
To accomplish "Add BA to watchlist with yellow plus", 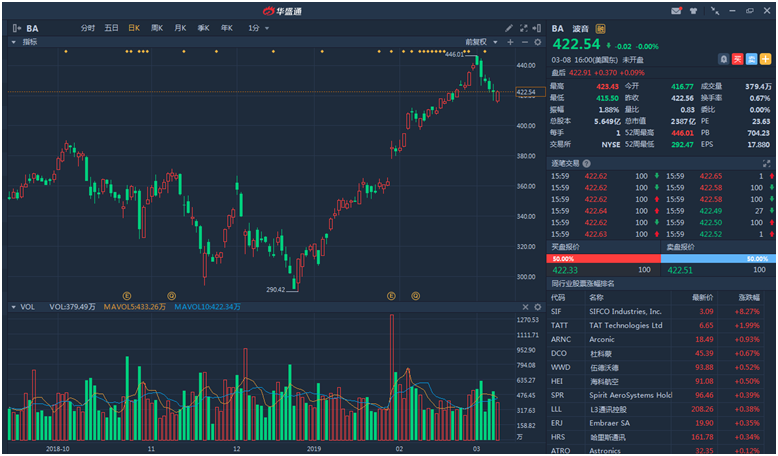I will (x=765, y=59).
